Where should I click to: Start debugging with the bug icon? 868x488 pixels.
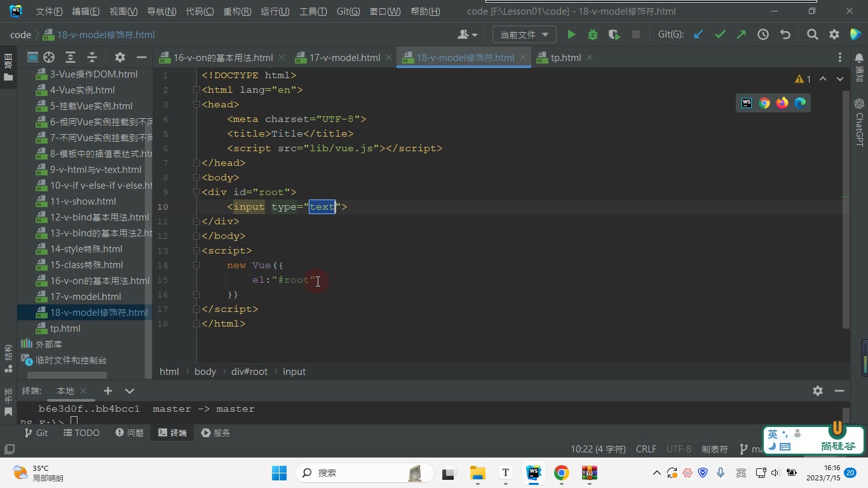click(593, 35)
